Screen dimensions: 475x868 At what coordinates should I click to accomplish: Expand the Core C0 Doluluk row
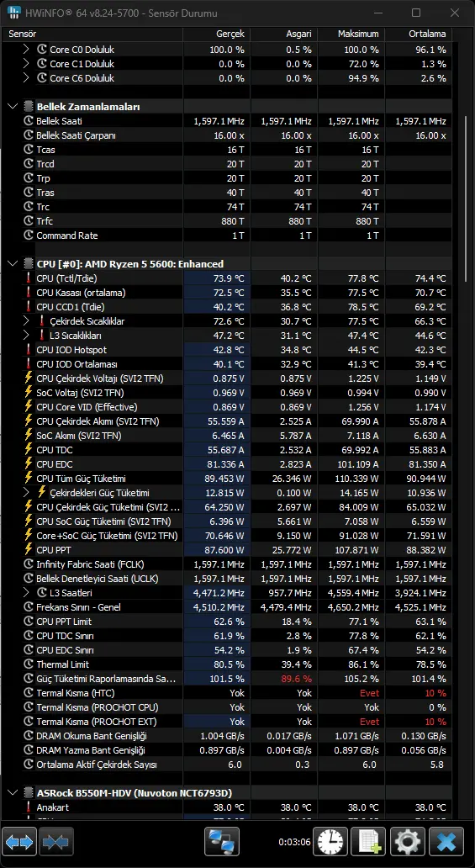[x=25, y=50]
